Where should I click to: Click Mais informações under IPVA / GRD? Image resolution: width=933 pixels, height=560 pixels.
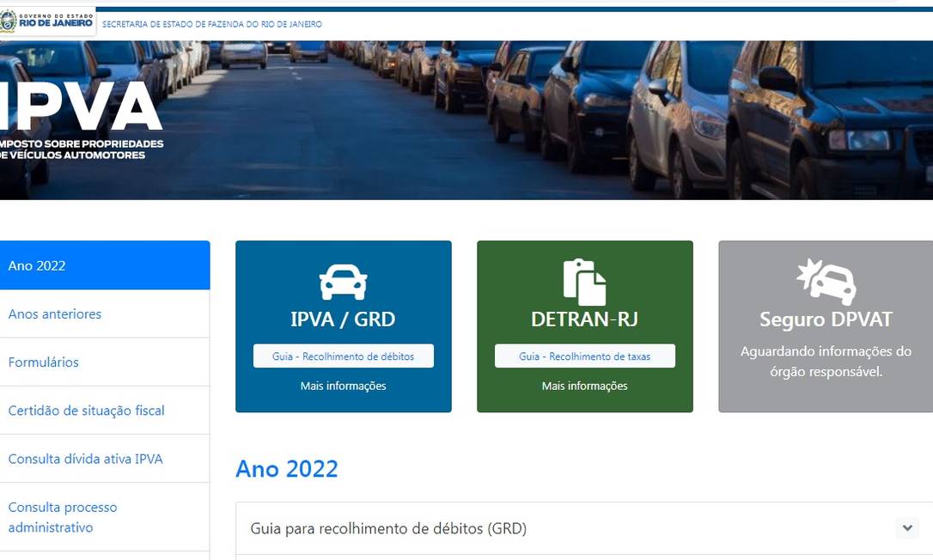click(343, 386)
